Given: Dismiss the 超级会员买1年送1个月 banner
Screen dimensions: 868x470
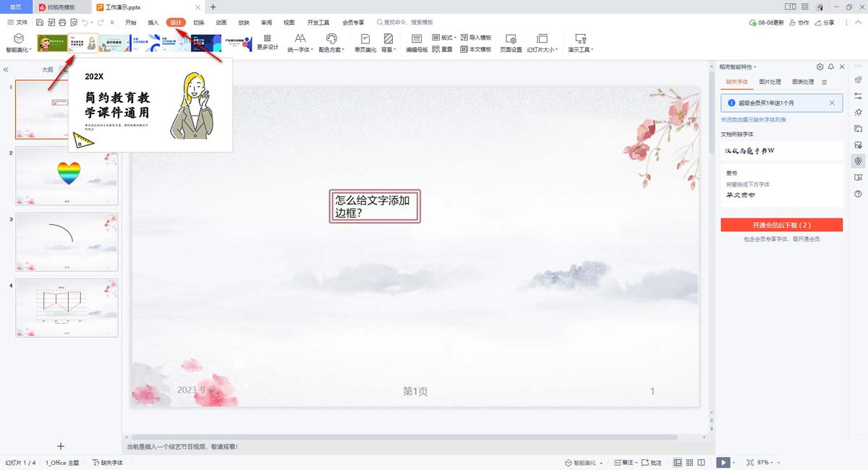Looking at the screenshot, I should pyautogui.click(x=832, y=103).
